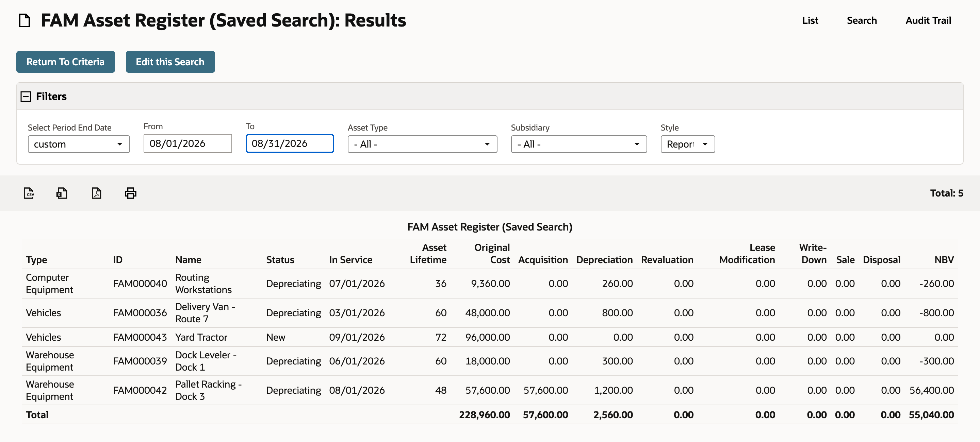Sort by the In Service column header
980x442 pixels.
350,259
